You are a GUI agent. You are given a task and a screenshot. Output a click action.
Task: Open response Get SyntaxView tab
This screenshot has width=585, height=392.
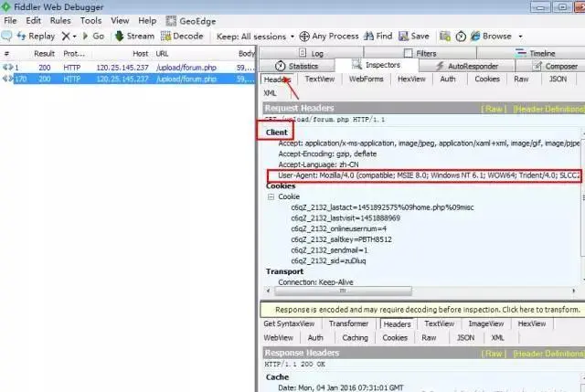pos(289,323)
